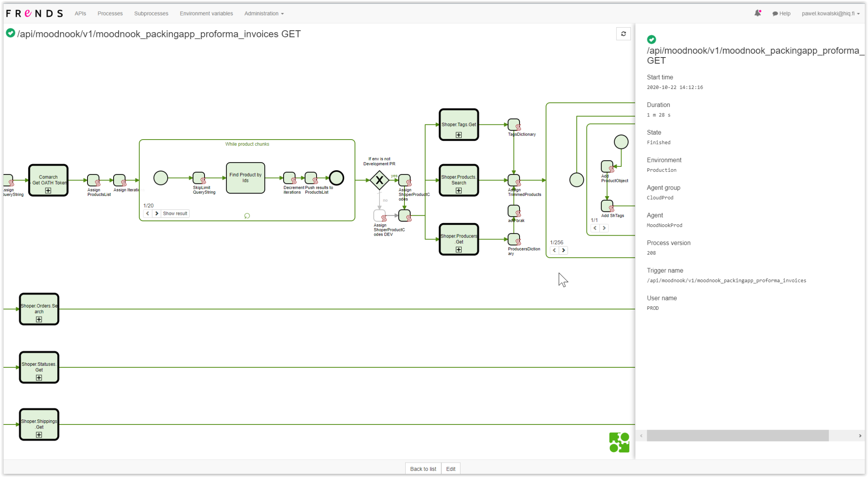868x477 pixels.
Task: Open Environment variables page
Action: 206,13
